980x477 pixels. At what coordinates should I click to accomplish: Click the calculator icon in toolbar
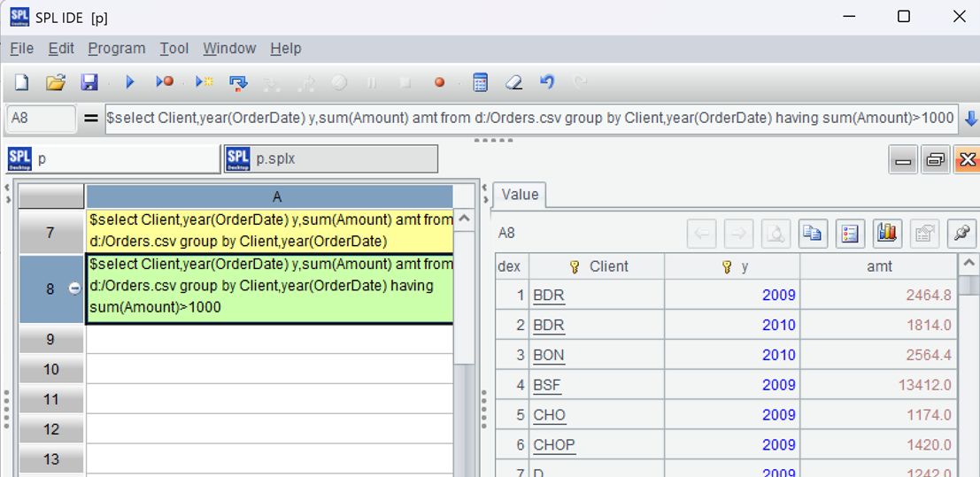tap(480, 82)
